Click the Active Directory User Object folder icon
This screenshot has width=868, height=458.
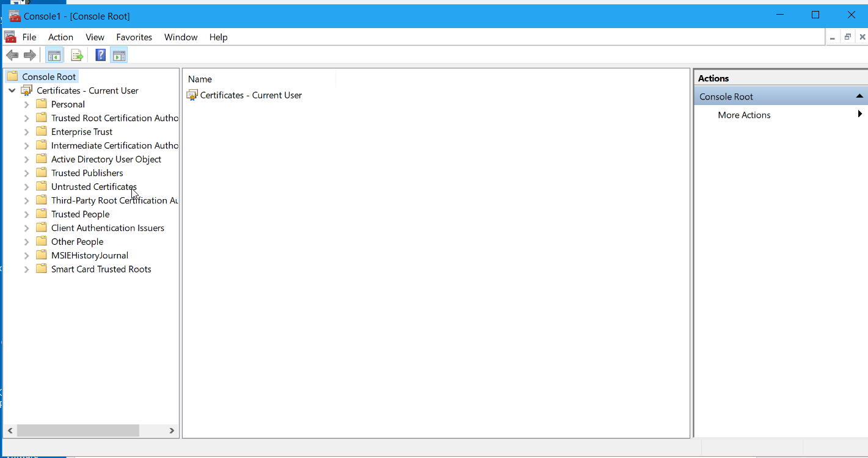(41, 159)
